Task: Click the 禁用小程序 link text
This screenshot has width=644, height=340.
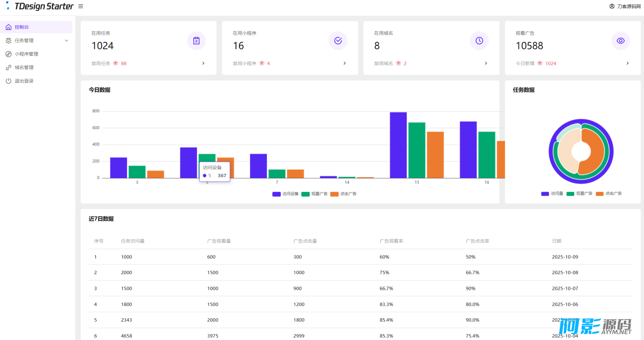Action: (244, 64)
